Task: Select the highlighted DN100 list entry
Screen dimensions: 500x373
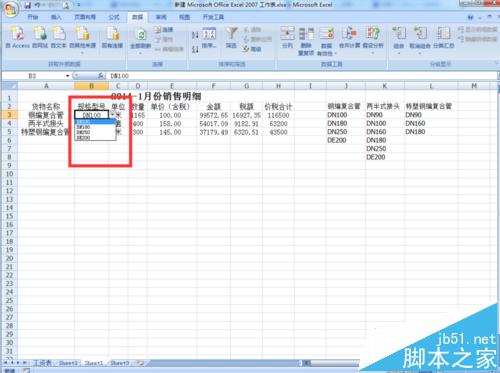Action: [95, 122]
